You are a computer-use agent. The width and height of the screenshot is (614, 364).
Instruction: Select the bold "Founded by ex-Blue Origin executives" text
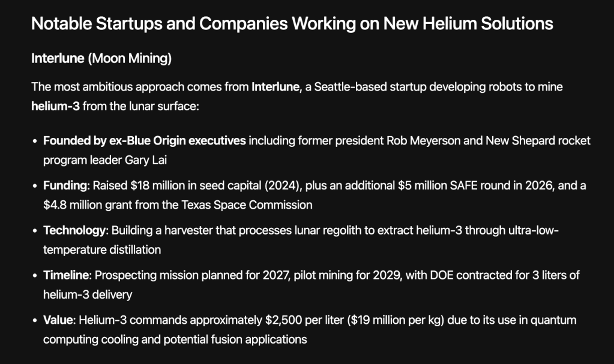click(144, 141)
